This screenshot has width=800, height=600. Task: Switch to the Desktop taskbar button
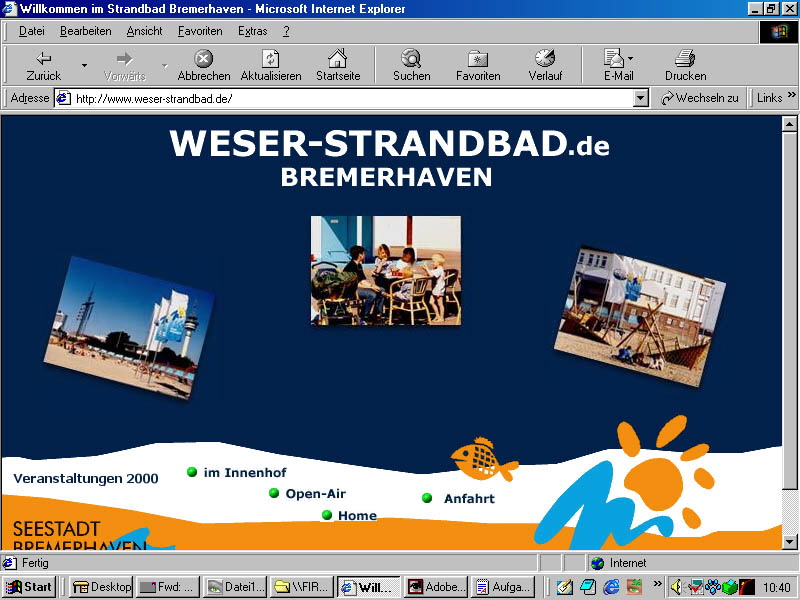(101, 587)
